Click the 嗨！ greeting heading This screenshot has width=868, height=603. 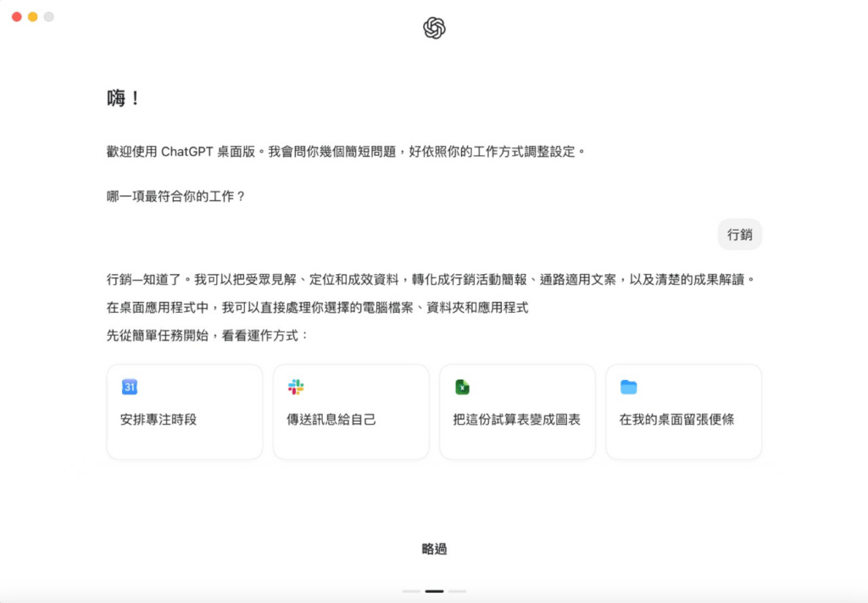click(124, 98)
